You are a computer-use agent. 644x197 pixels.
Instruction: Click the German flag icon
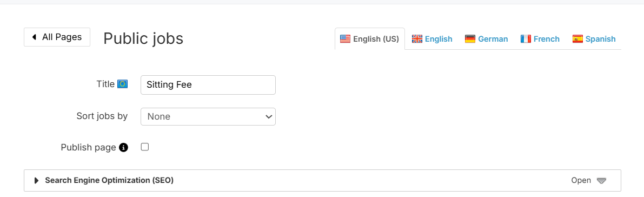[470, 39]
